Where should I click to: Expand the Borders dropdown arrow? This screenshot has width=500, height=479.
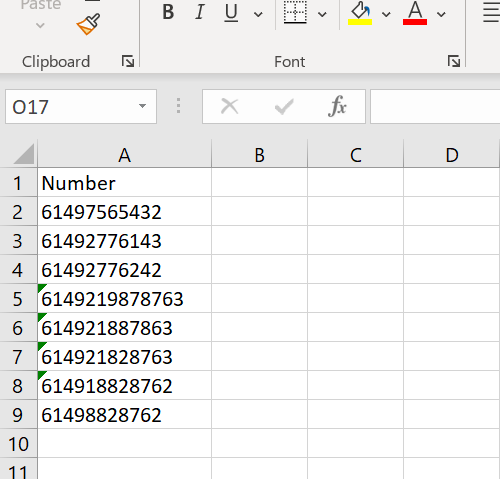tap(322, 14)
